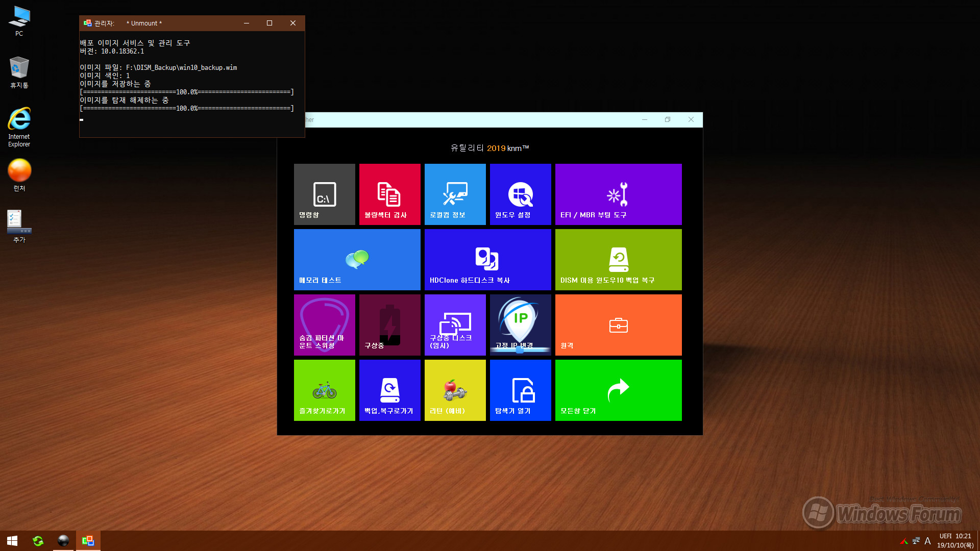
Task: Open the 구상중 battery tile
Action: pos(389,325)
